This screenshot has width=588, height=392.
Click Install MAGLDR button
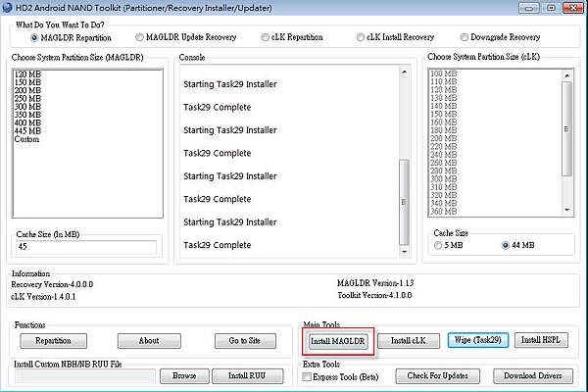pyautogui.click(x=337, y=341)
